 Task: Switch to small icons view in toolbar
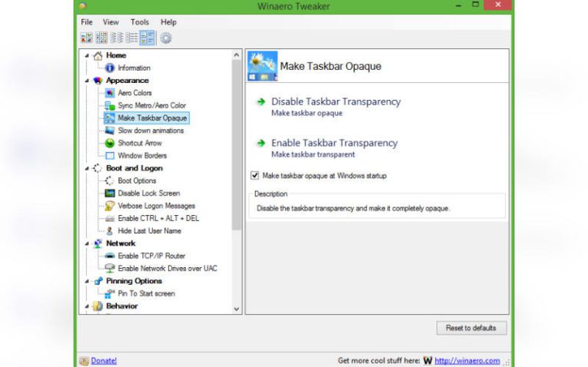(x=101, y=38)
